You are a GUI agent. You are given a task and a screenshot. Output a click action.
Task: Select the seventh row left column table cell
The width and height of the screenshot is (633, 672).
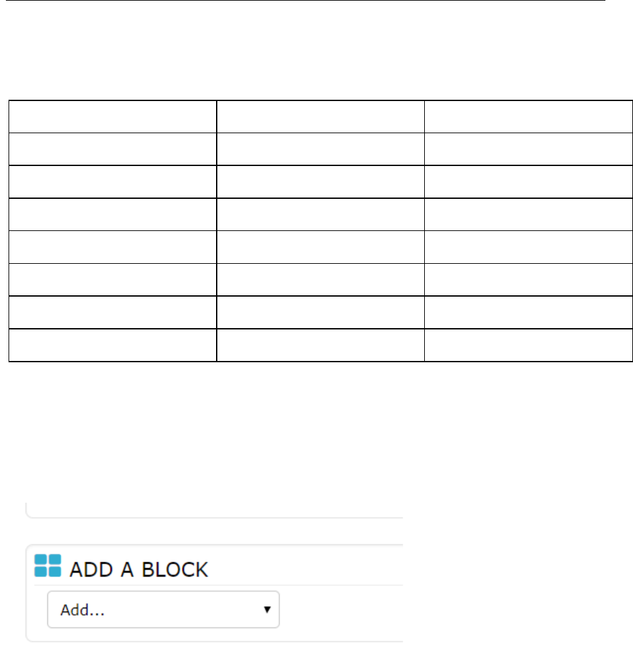tap(112, 312)
